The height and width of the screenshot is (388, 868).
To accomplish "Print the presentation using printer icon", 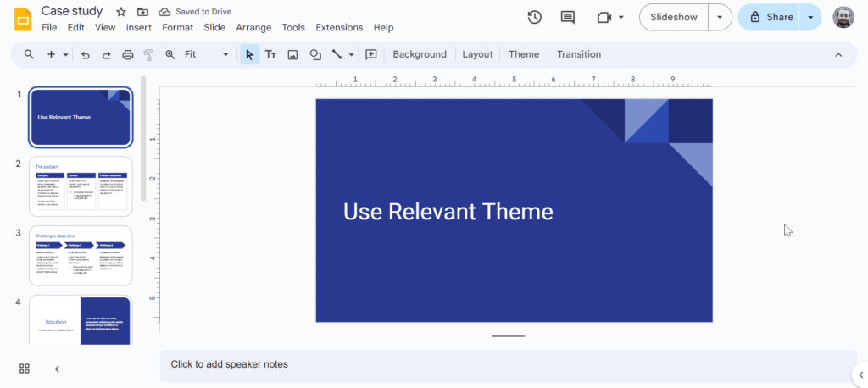I will click(128, 54).
